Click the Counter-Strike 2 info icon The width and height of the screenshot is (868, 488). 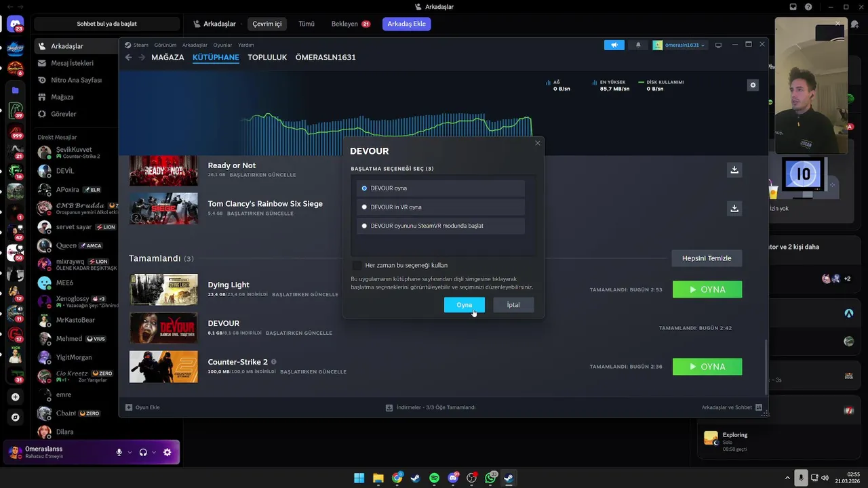click(274, 362)
